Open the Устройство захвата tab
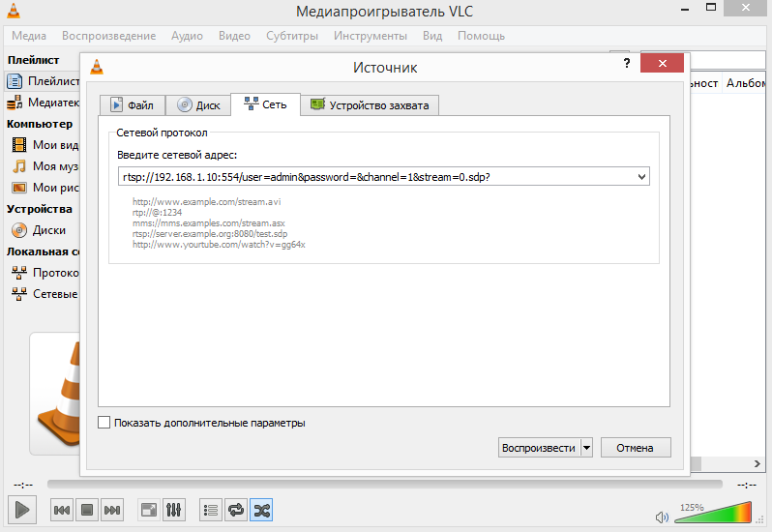Screen dimensions: 772x532 pyautogui.click(x=370, y=105)
